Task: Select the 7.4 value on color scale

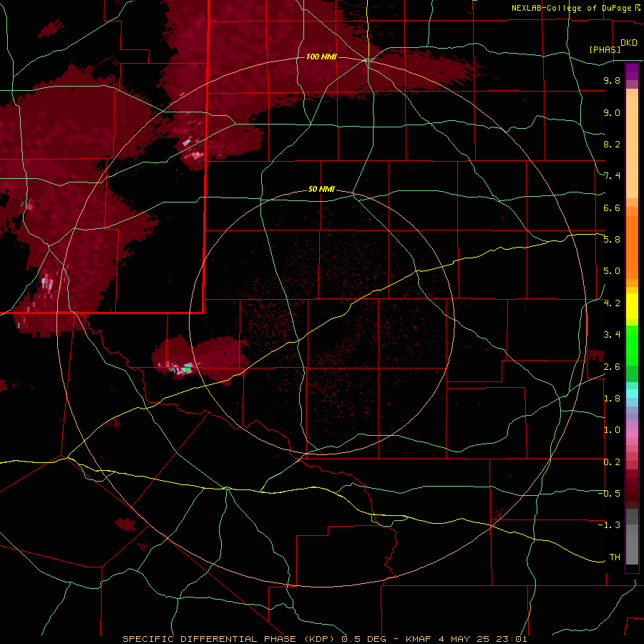Action: (x=612, y=176)
